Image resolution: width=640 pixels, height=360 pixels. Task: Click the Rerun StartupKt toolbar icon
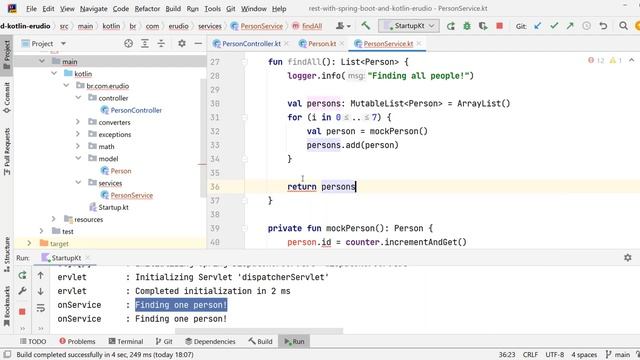pyautogui.click(x=451, y=26)
